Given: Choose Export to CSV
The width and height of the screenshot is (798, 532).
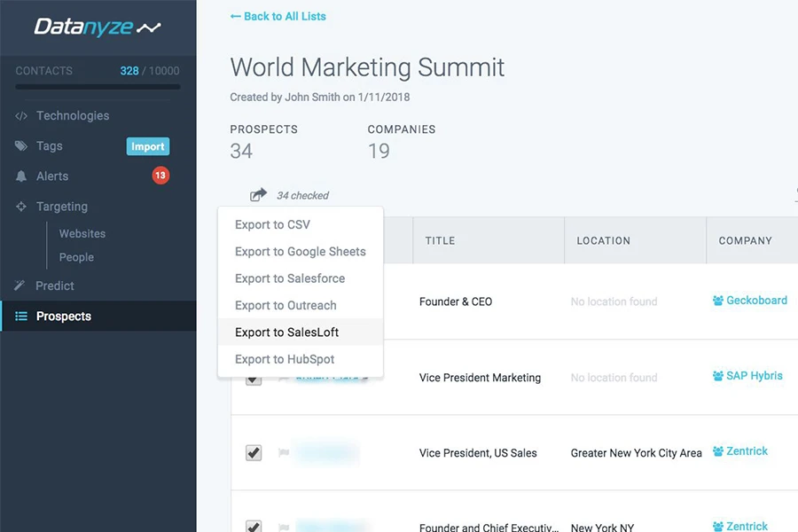Looking at the screenshot, I should 301,224.
